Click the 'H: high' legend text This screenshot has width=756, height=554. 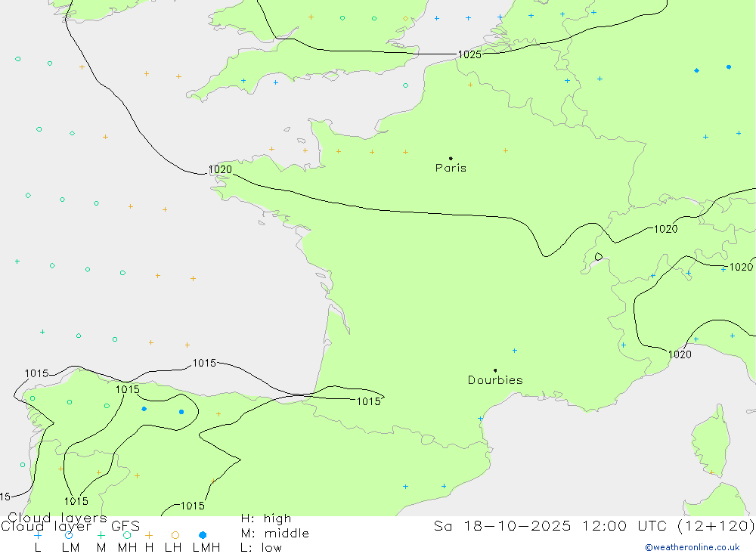tap(266, 518)
